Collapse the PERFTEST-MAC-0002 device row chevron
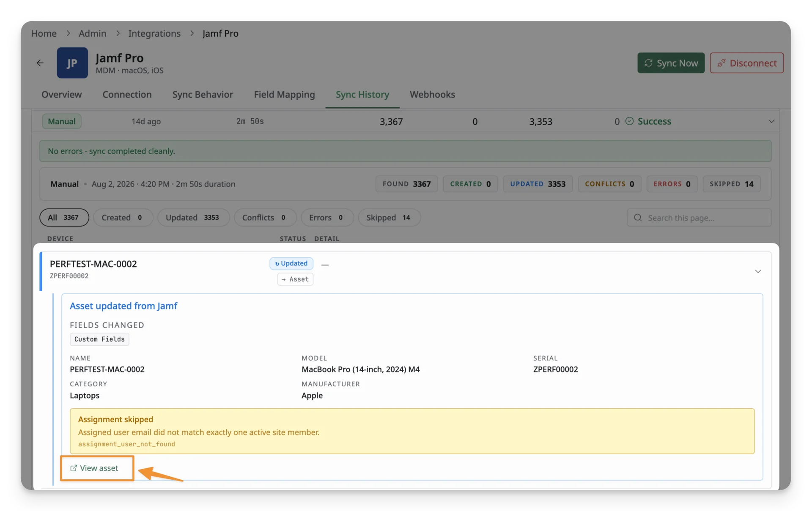 click(758, 271)
